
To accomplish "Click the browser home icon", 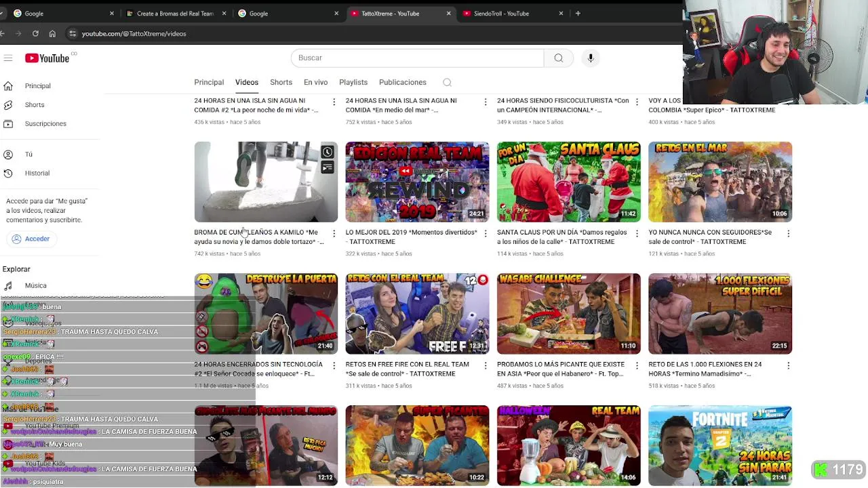I will (52, 33).
